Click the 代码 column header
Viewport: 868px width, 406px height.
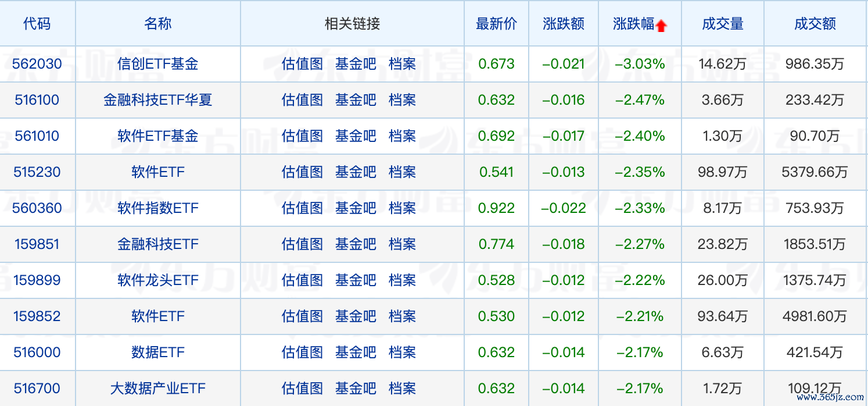[x=37, y=24]
